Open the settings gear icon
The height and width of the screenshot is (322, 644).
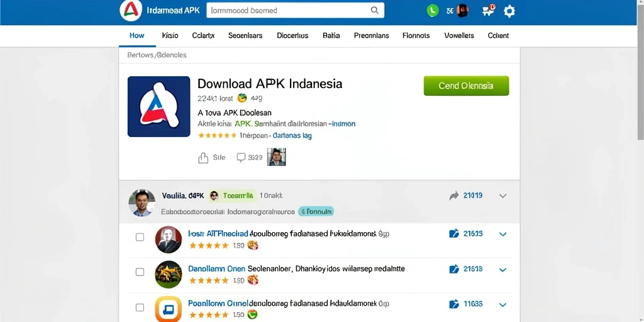point(509,11)
